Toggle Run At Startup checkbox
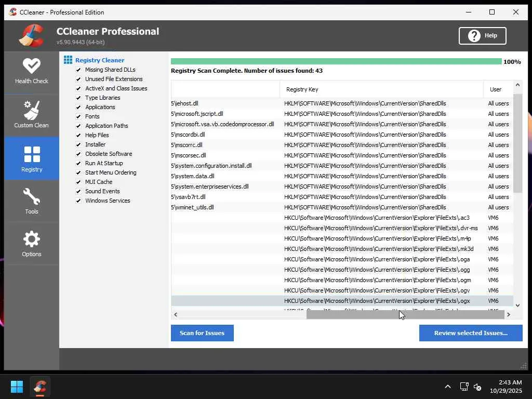Screen dimensions: 532x399 (x=78, y=163)
